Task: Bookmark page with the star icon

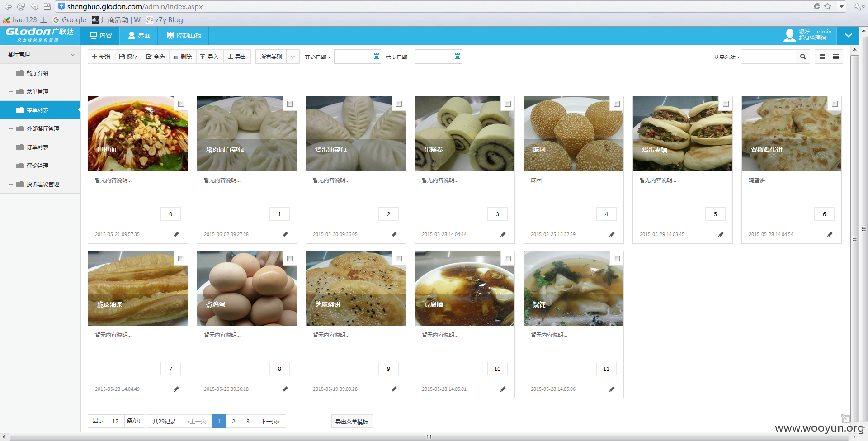Action: pos(828,6)
